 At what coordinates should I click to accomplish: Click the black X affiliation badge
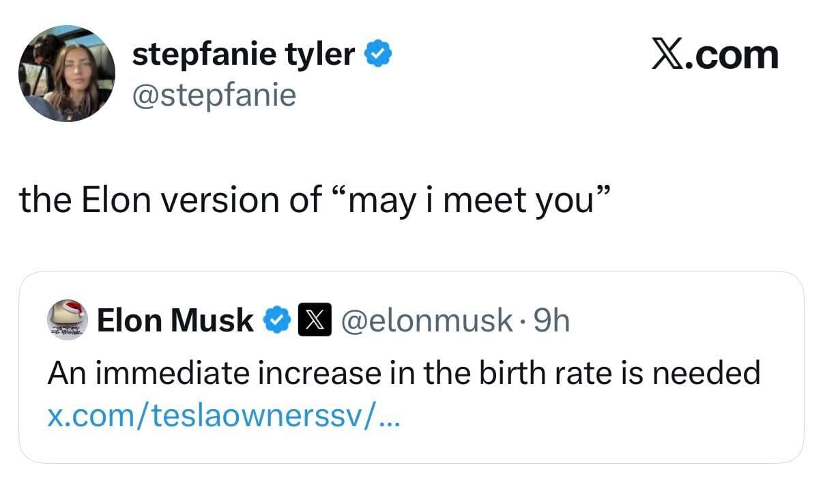coord(315,319)
